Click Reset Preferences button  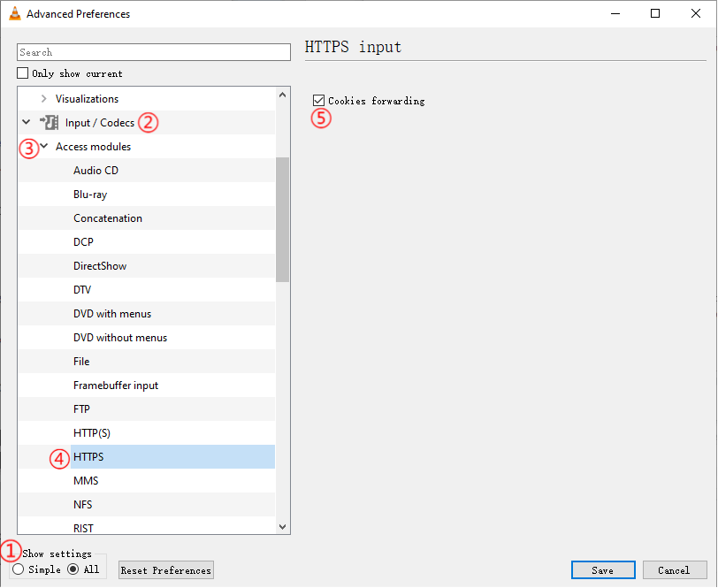click(x=166, y=570)
